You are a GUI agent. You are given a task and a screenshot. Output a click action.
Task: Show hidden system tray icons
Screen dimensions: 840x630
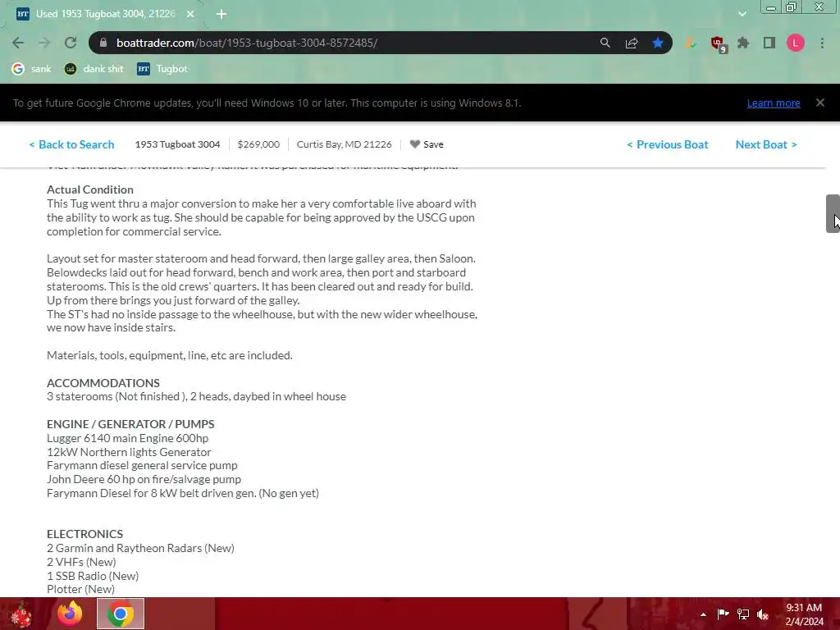click(x=703, y=614)
